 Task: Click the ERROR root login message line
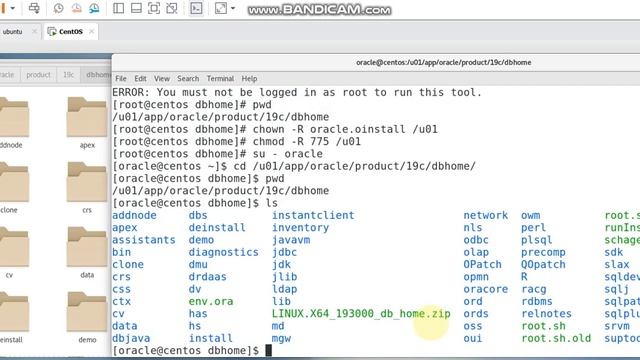point(297,92)
